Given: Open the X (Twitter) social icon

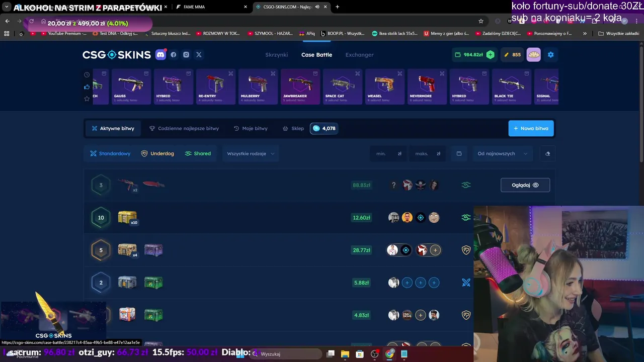Looking at the screenshot, I should pos(199,55).
